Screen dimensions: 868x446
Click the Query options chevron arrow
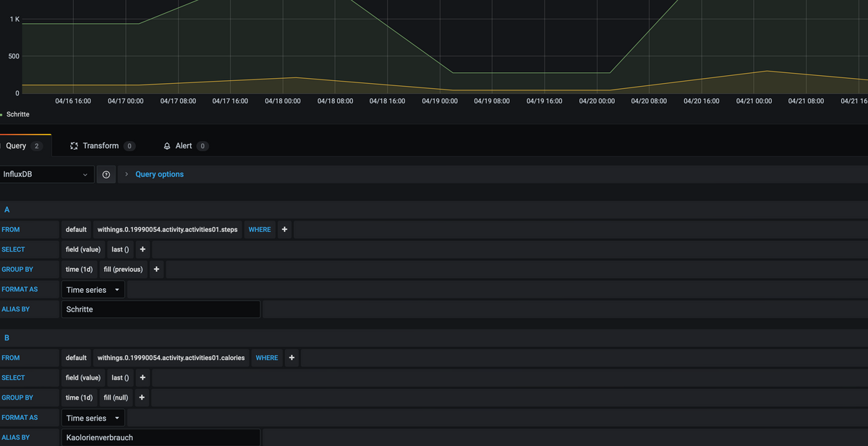click(x=127, y=174)
